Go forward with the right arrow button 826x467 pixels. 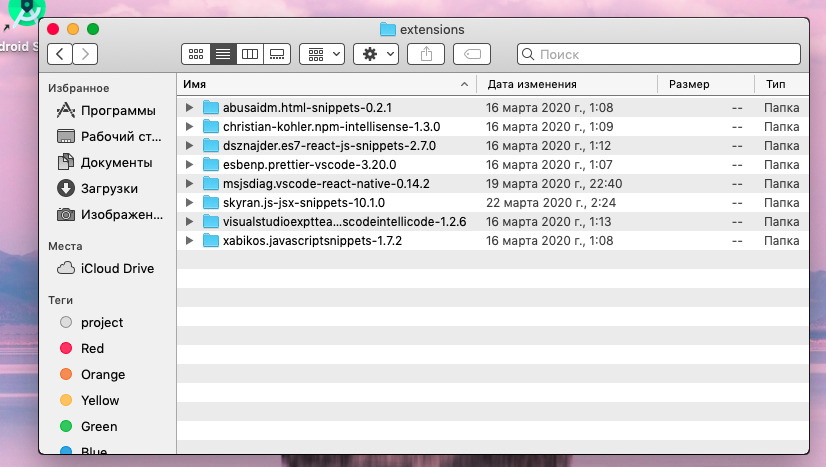85,54
